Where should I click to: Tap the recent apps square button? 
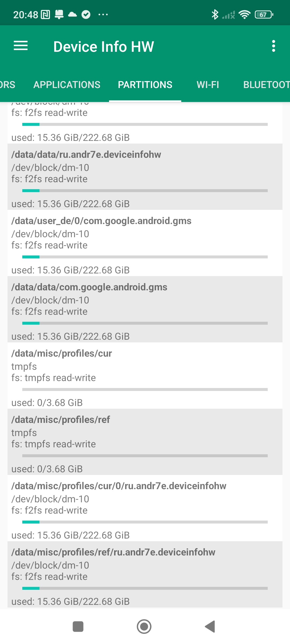point(78,627)
